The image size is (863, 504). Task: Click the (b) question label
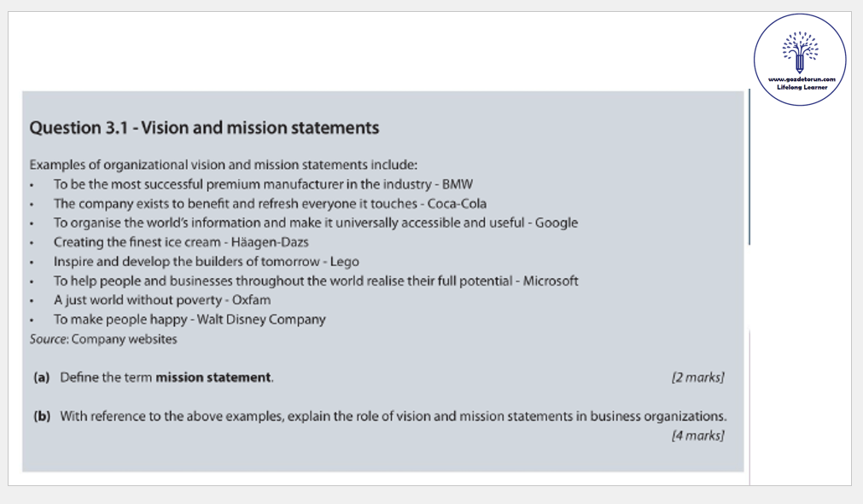(x=42, y=416)
